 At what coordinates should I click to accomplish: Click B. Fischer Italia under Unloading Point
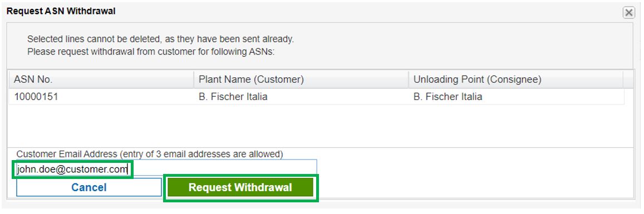tap(448, 97)
